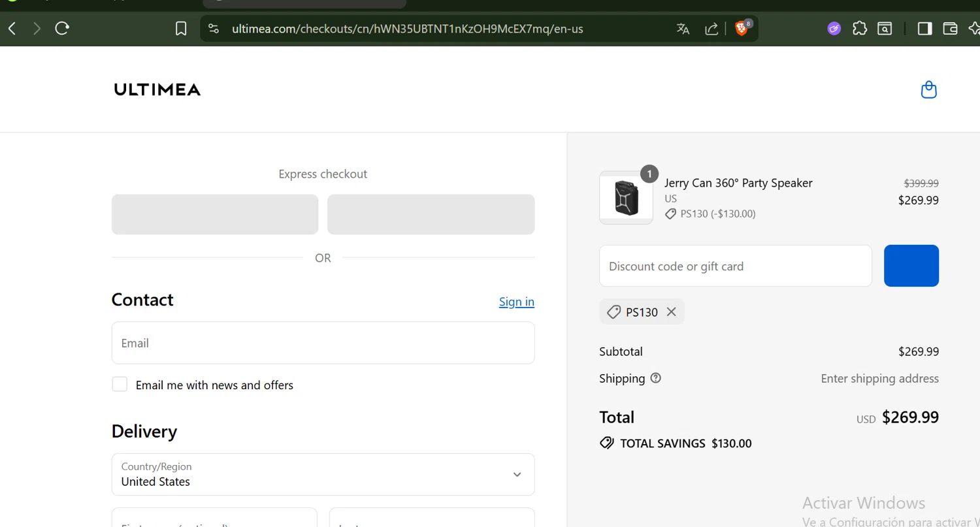Click the share page icon
The image size is (980, 527).
711,29
